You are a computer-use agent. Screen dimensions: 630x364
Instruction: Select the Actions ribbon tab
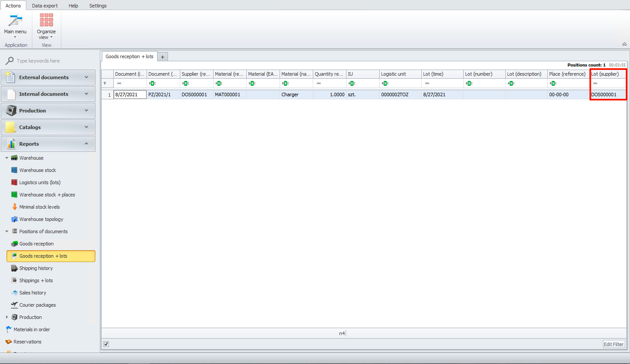click(13, 6)
